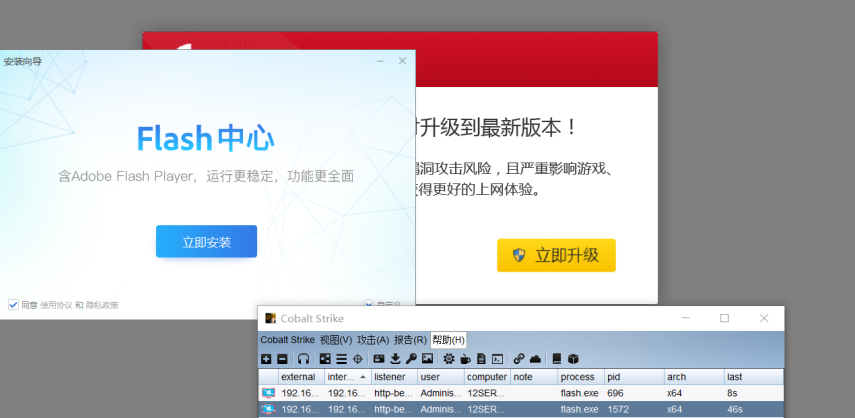
Task: Sort by the note column header
Action: point(534,377)
